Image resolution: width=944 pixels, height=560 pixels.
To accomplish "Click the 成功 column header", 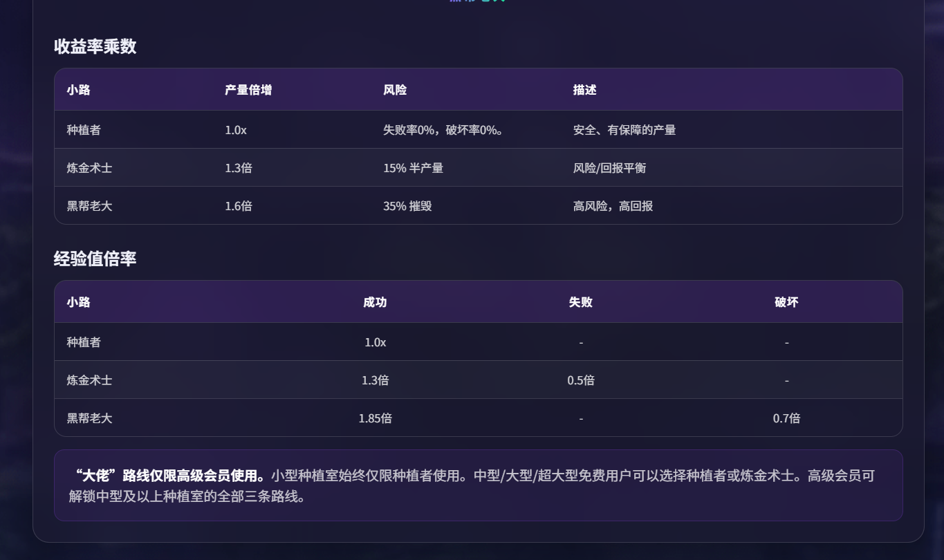I will [x=375, y=302].
